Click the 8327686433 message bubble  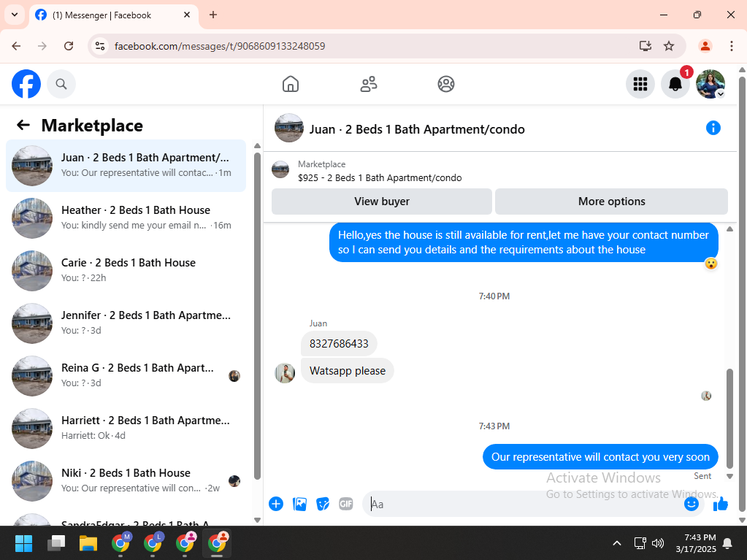point(339,343)
